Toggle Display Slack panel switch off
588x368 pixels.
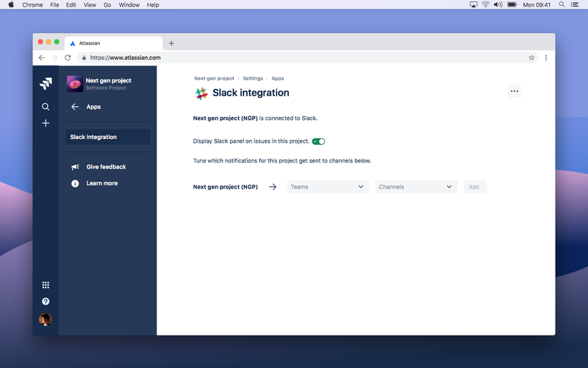pos(318,141)
